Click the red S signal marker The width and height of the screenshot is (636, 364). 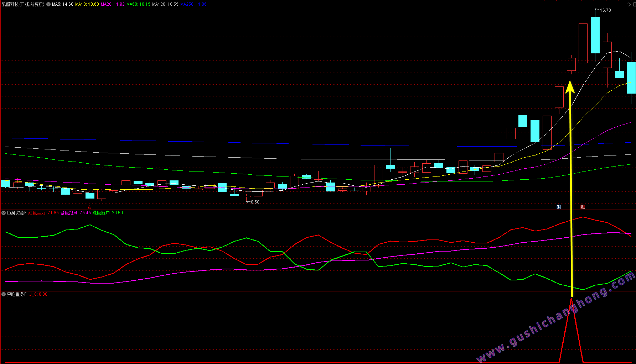89,207
